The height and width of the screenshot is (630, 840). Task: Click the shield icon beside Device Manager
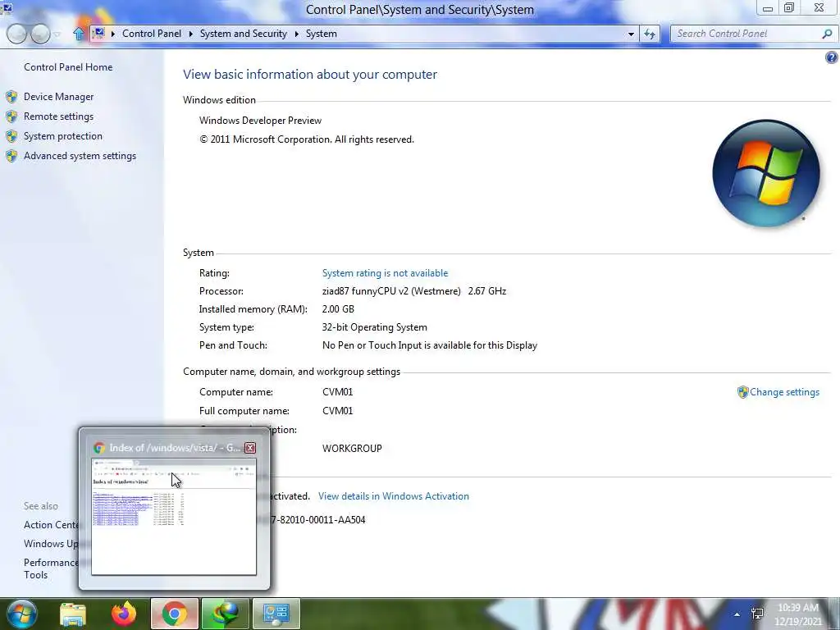(x=11, y=97)
